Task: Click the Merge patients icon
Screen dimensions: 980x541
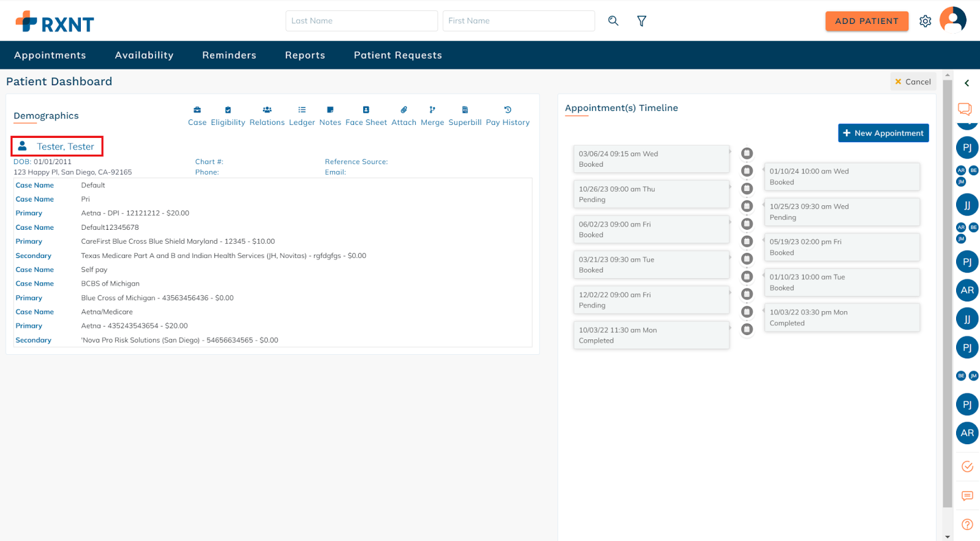Action: click(432, 110)
